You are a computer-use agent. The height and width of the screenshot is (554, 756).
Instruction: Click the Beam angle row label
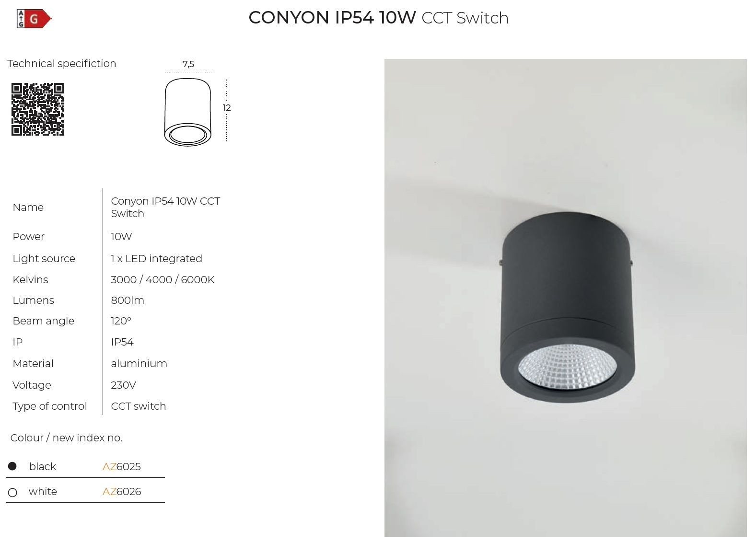pyautogui.click(x=44, y=321)
